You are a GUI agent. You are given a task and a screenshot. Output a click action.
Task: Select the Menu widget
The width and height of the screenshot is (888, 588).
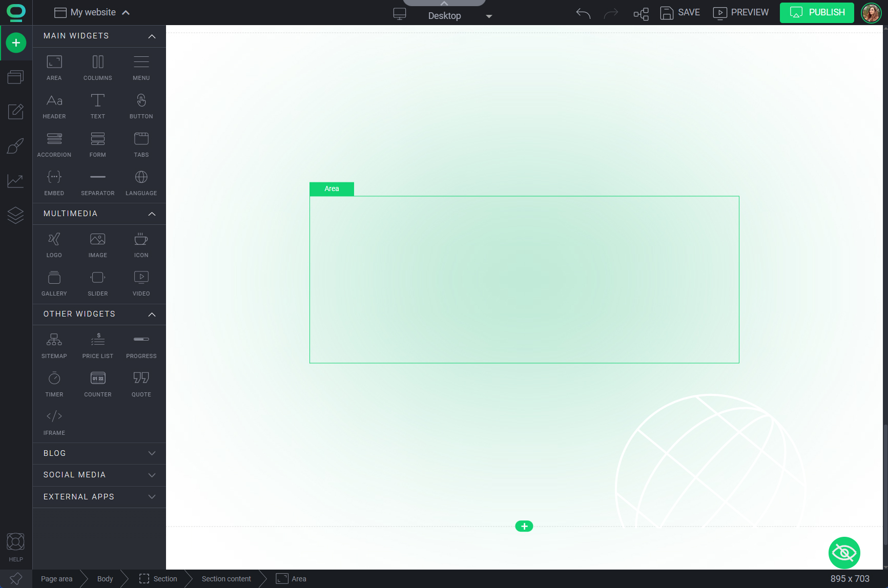(141, 68)
